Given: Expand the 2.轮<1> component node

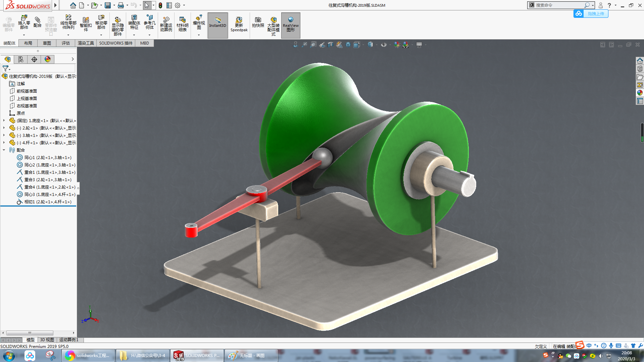Looking at the screenshot, I should click(4, 128).
